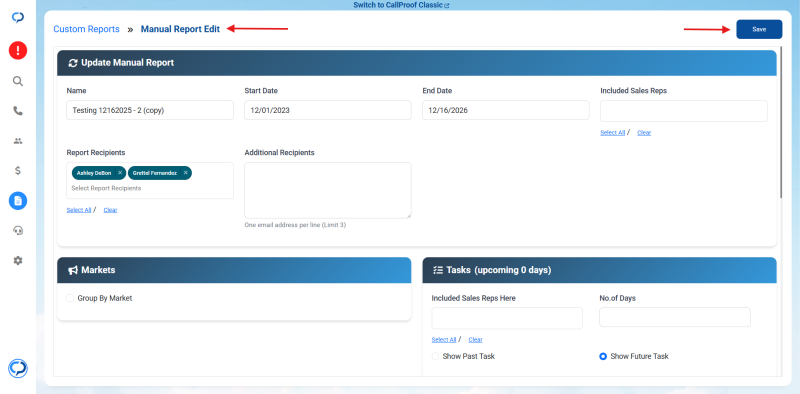Viewport: 800px width, 394px height.
Task: Click the Additional Recipients text area
Action: tap(328, 190)
